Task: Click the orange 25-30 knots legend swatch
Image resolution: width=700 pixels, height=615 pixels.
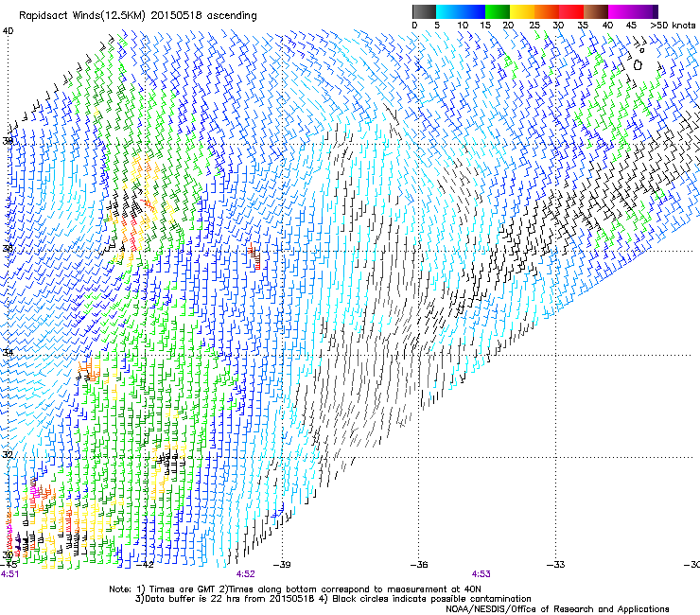Action: 547,11
